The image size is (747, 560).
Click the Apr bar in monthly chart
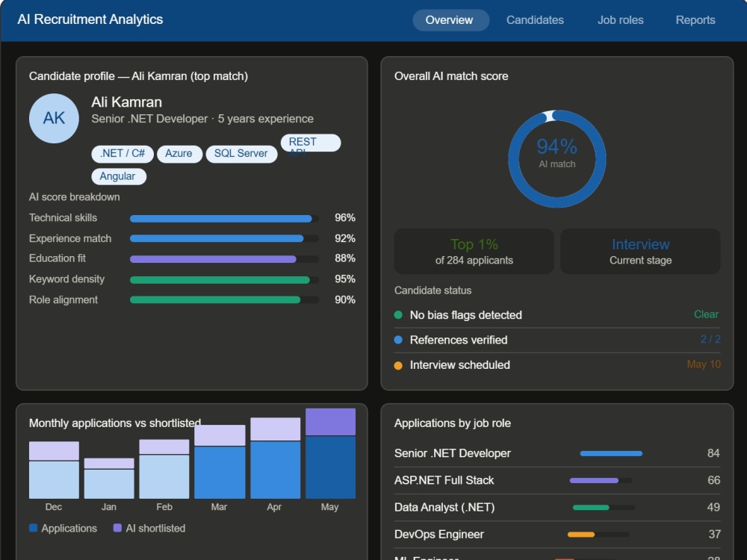[276, 458]
